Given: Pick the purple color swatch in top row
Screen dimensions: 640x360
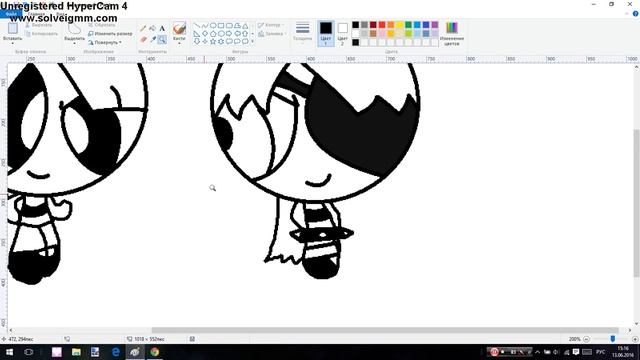Looking at the screenshot, I should click(435, 25).
